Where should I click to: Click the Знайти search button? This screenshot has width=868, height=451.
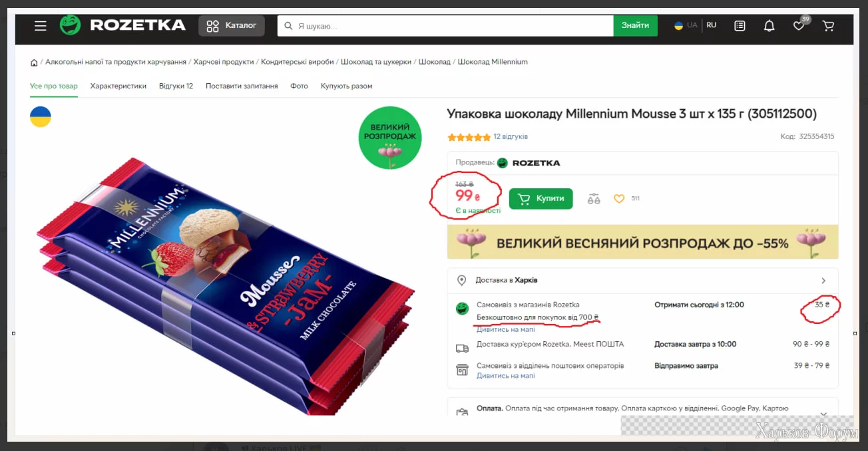coord(635,26)
